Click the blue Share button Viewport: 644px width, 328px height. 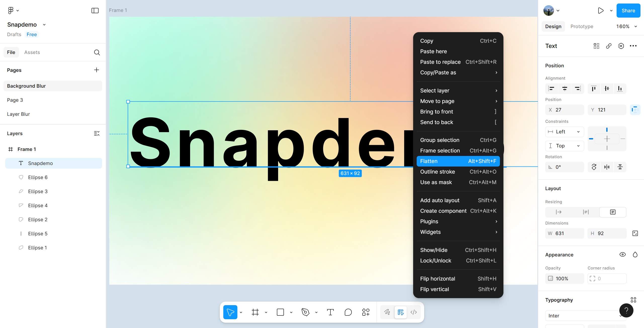628,11
